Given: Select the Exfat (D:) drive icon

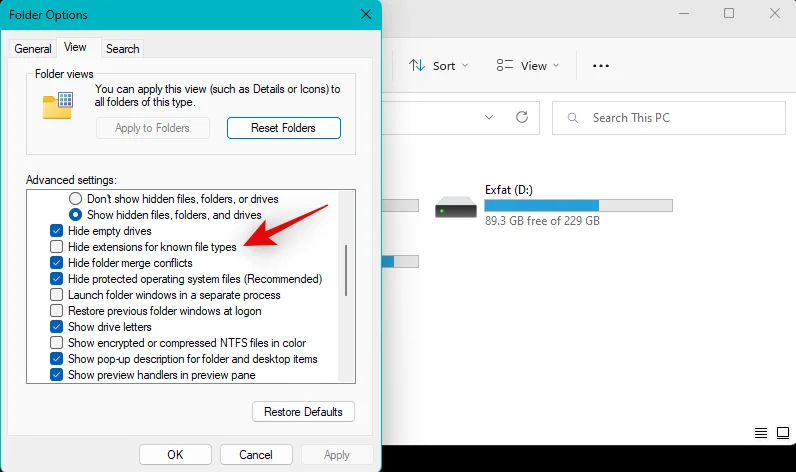Looking at the screenshot, I should [x=456, y=207].
